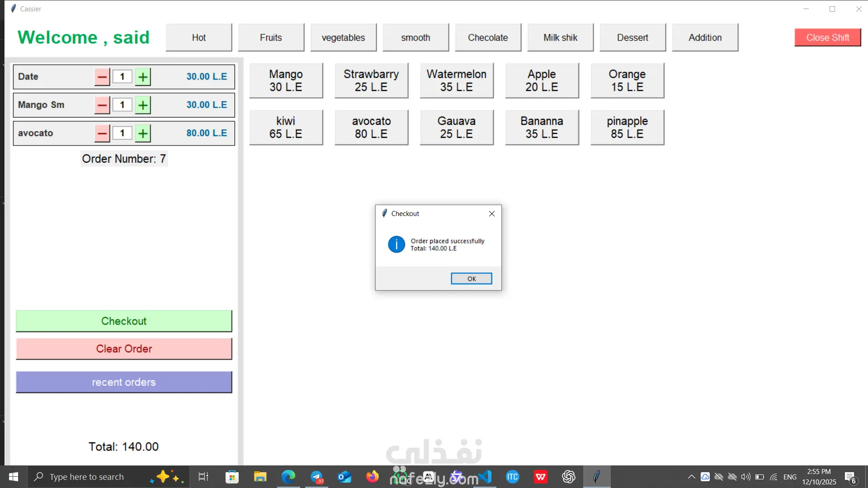Add one more avocato with plus icon
The image size is (868, 488).
[143, 133]
